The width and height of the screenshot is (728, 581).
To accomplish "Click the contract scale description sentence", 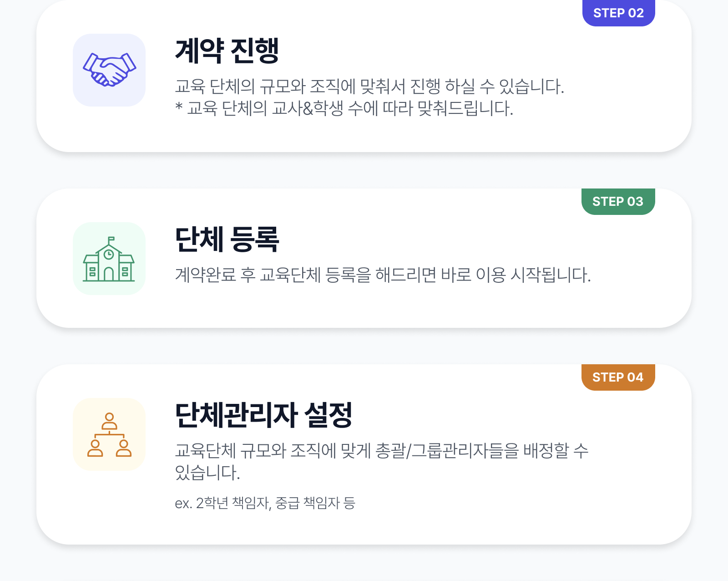I will tap(369, 86).
